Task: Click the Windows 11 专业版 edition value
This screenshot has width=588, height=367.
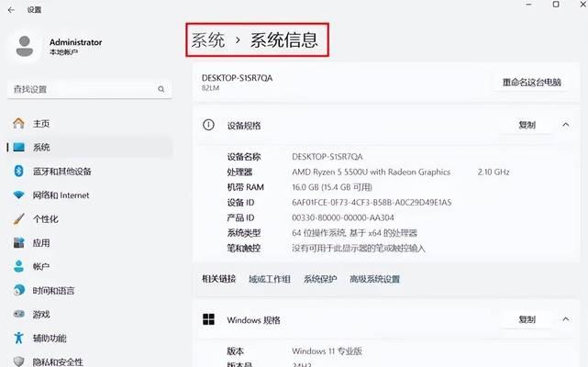Action: click(x=327, y=351)
